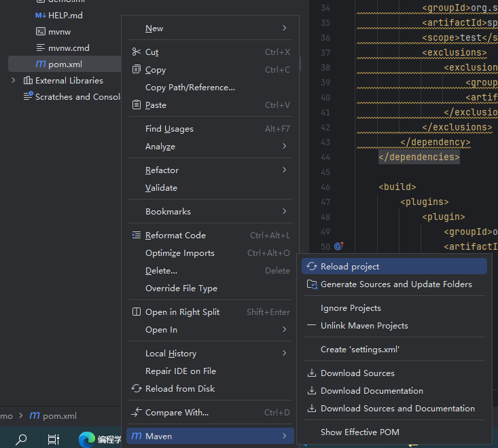
Task: Click the Reload project sync icon
Action: point(312,267)
